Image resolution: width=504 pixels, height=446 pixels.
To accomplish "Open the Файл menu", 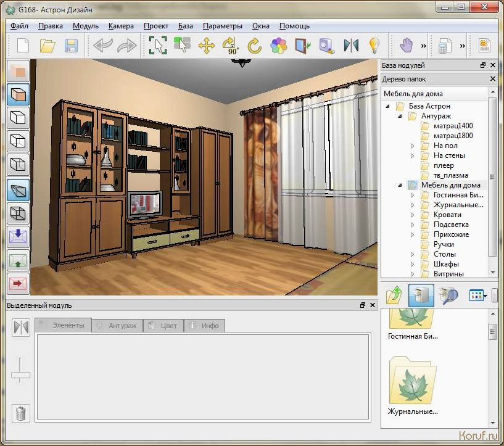I will pos(19,26).
